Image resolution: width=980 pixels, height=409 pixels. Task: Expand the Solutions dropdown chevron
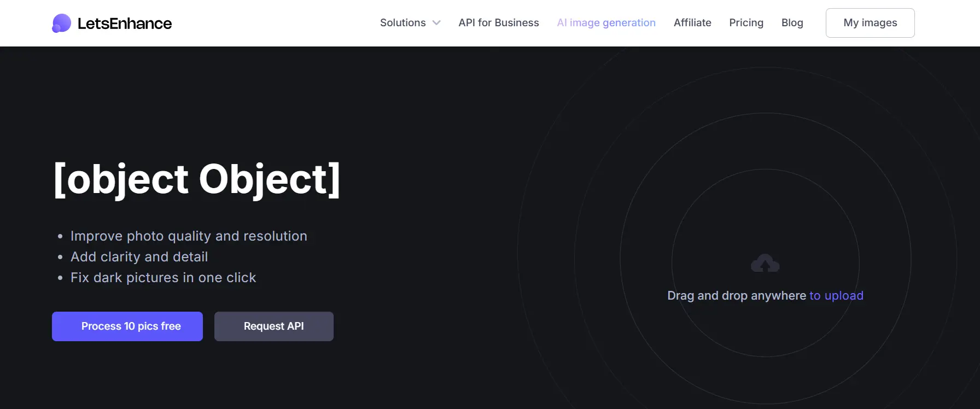(x=436, y=23)
